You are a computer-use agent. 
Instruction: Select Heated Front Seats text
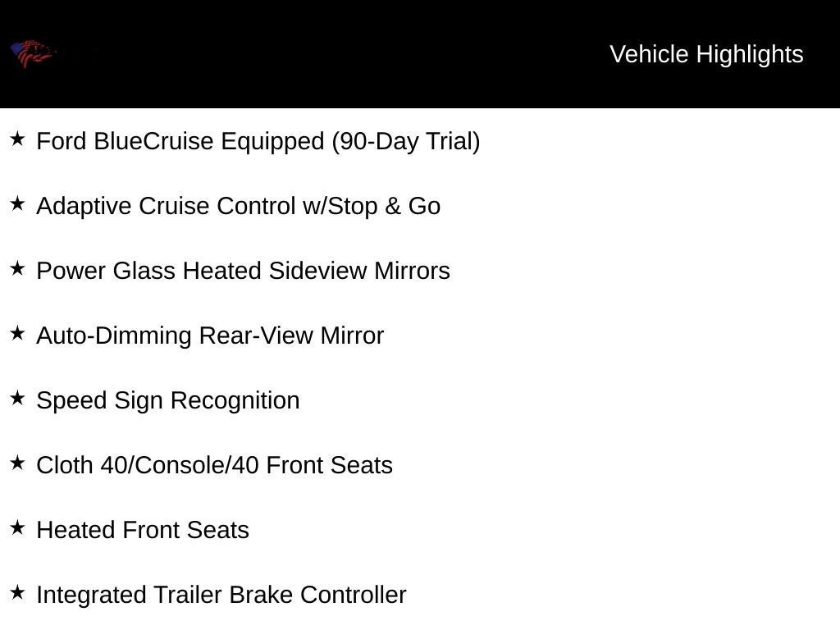tap(143, 531)
